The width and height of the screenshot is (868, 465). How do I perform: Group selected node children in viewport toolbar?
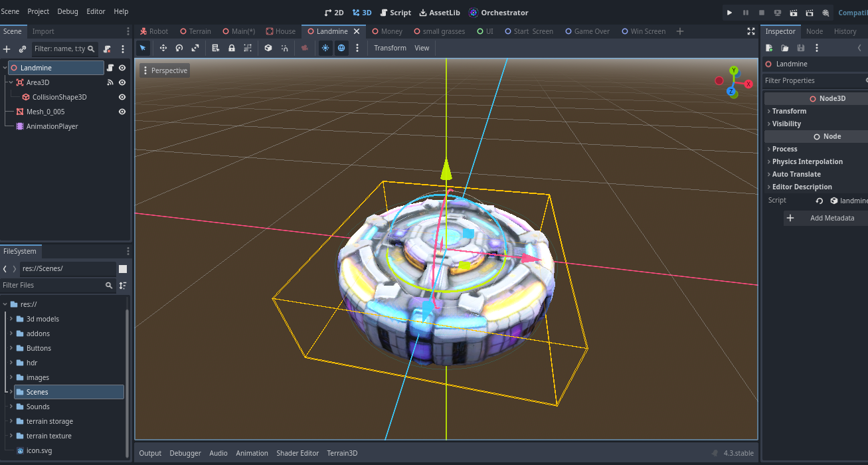[x=248, y=48]
